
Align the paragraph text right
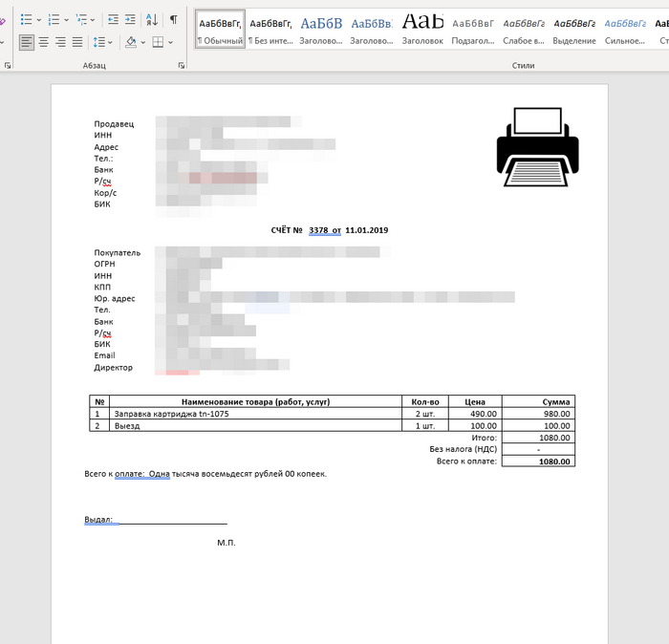[61, 42]
